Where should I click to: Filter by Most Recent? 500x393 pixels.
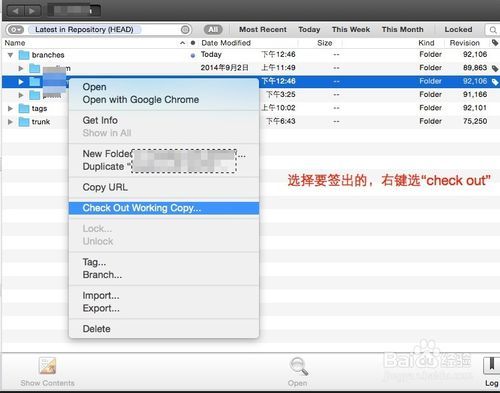coord(263,30)
